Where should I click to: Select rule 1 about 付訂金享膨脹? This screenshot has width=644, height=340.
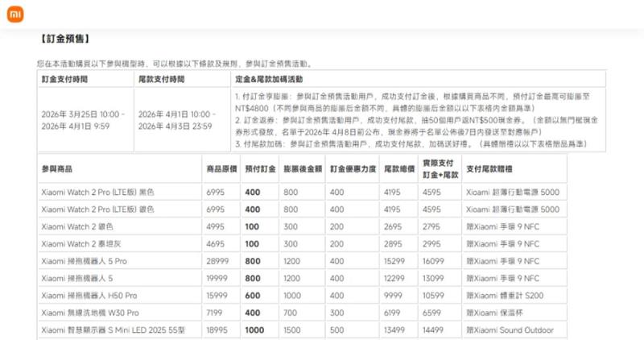coord(412,102)
